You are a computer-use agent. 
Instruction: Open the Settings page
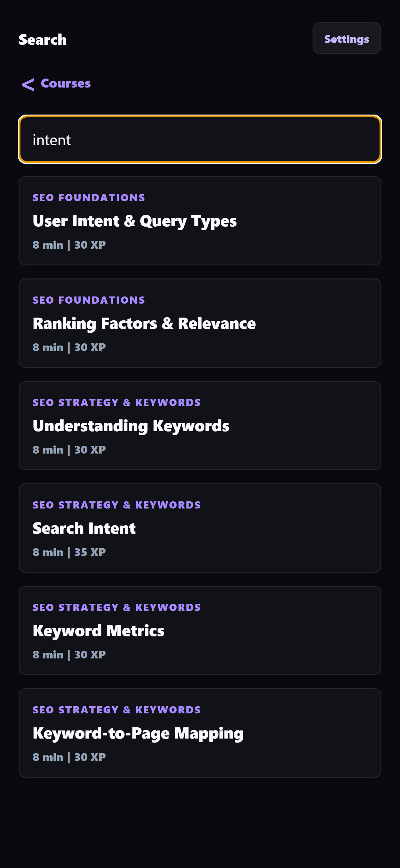347,38
